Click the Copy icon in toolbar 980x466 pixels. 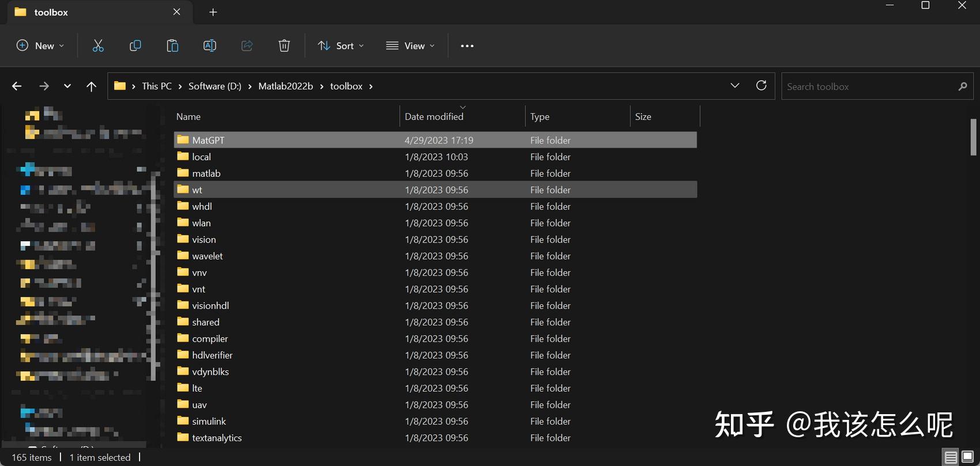[135, 46]
